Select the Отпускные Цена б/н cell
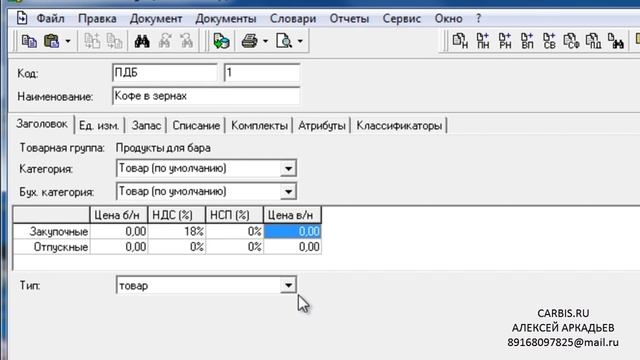Screen dimensions: 640x360 point(119,247)
